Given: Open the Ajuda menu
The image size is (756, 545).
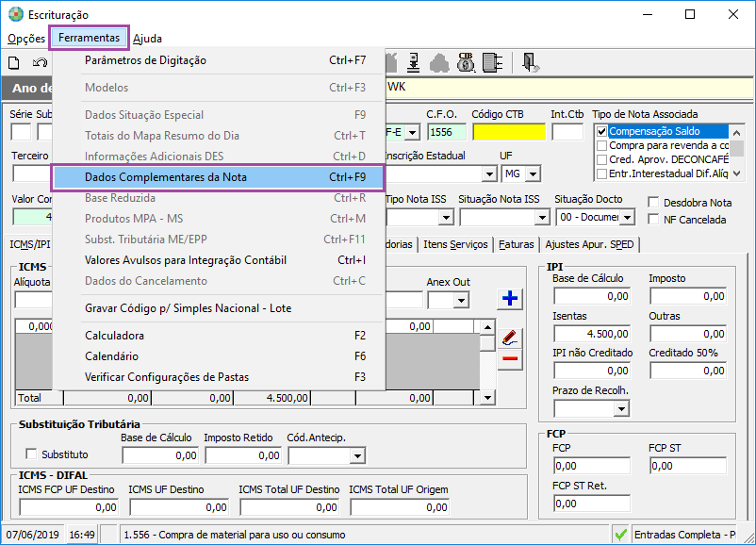Looking at the screenshot, I should (148, 39).
